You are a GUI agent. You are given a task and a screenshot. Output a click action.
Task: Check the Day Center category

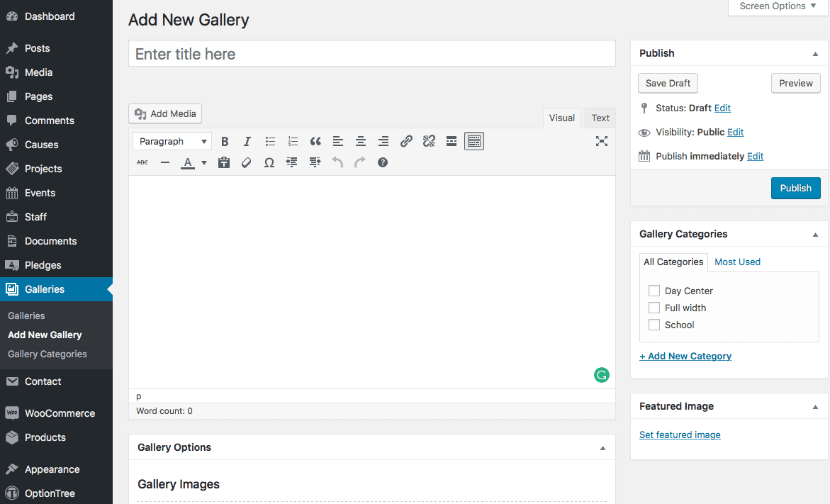point(654,291)
